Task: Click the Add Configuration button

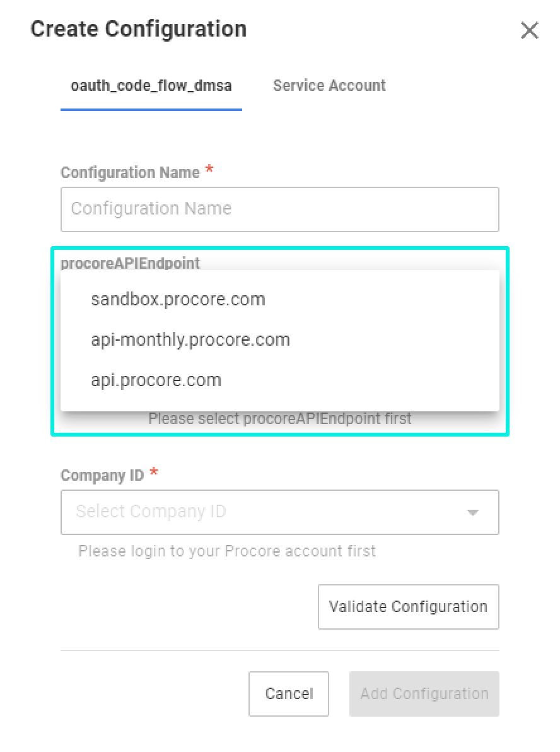Action: [x=424, y=694]
